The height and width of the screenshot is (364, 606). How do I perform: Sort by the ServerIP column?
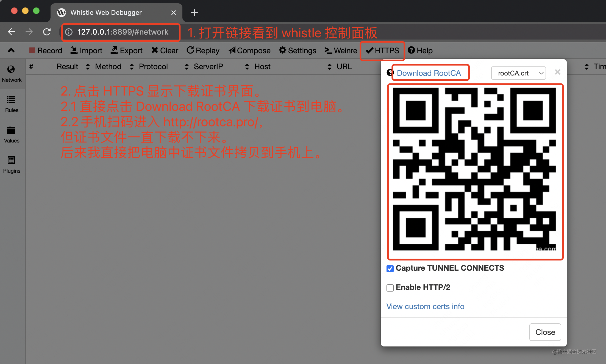coord(208,66)
